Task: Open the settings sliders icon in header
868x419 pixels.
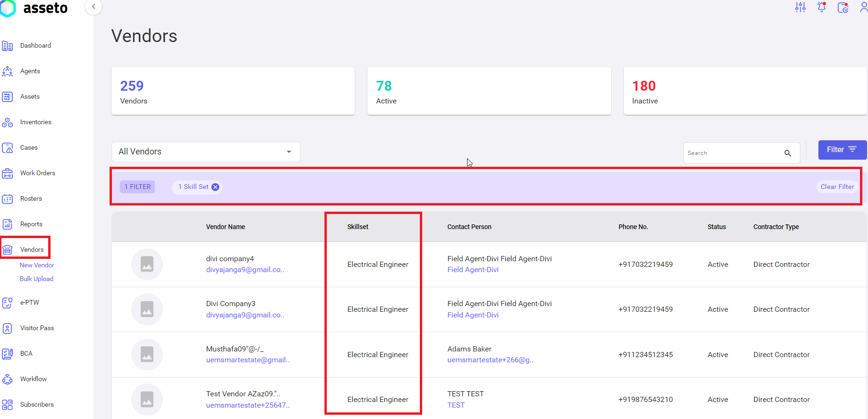Action: (x=800, y=7)
